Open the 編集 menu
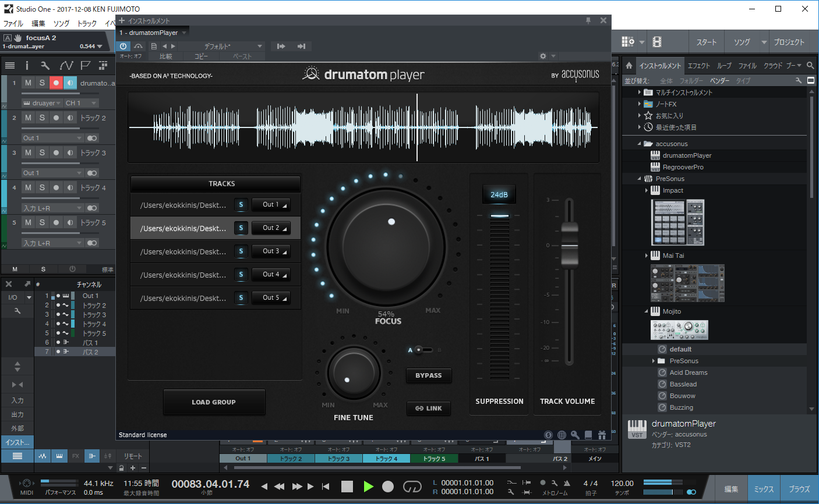The image size is (819, 504). [38, 23]
